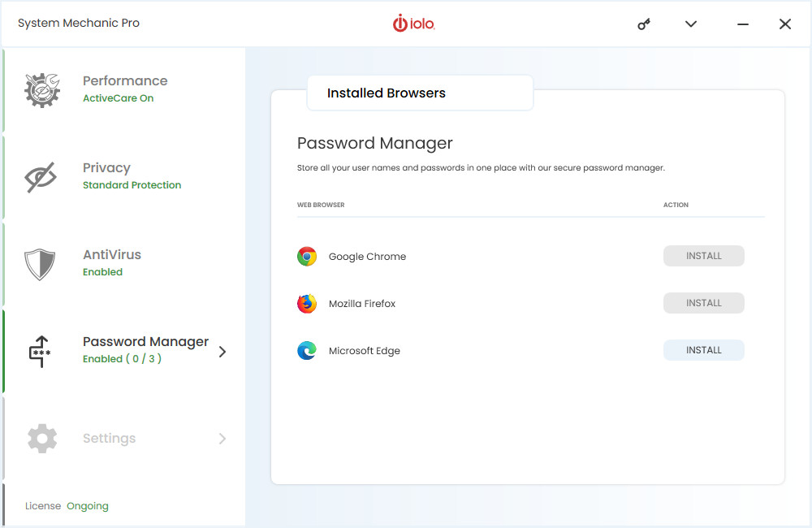Screen dimensions: 812x528
Task: Expand the Settings chevron arrow
Action: [x=222, y=439]
